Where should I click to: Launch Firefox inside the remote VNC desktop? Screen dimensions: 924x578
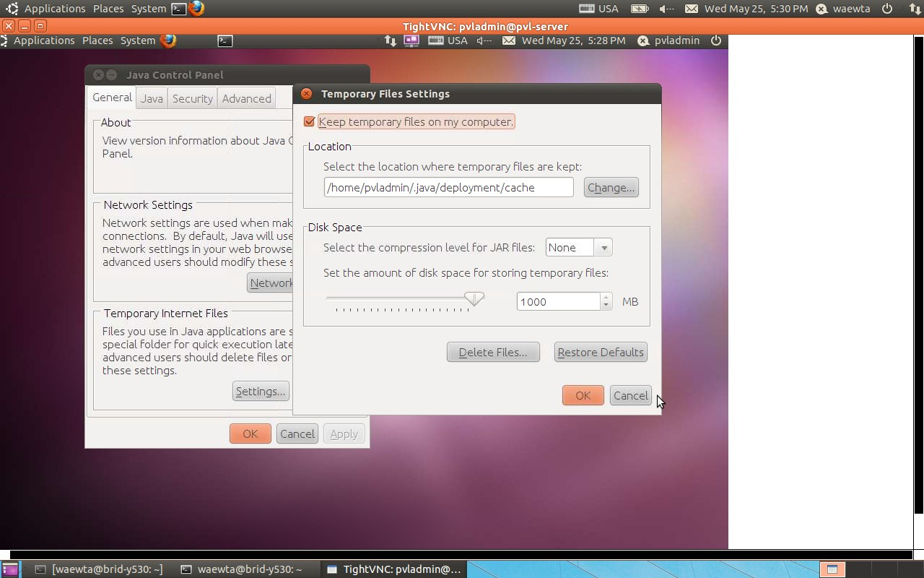tap(169, 40)
